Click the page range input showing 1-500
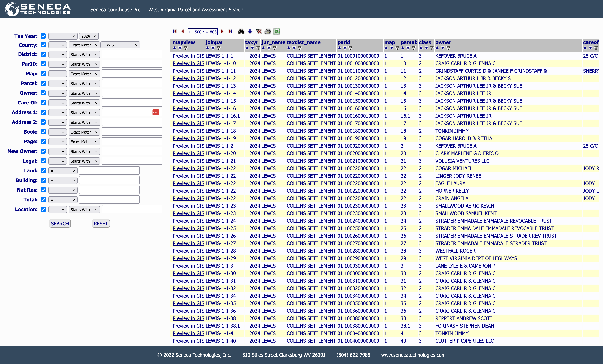This screenshot has height=364, width=603. point(203,31)
